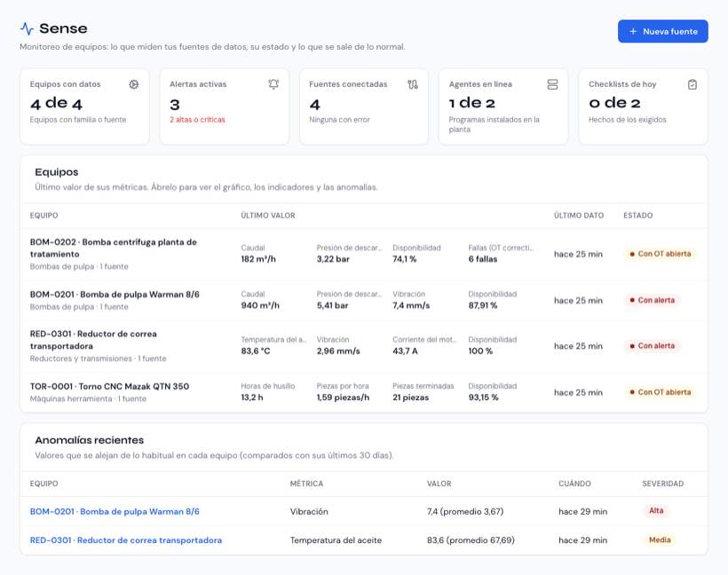Click the '7,4 (promedio 3,67)' anomaly value
Screen dimensions: 728x575
pyautogui.click(x=465, y=511)
